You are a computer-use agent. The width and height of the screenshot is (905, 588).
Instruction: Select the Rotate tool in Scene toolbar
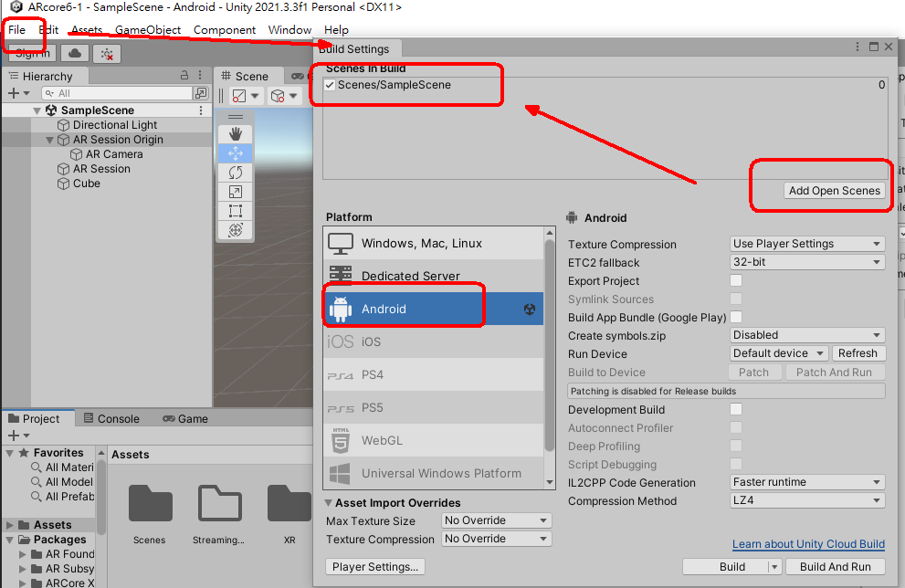tap(236, 173)
